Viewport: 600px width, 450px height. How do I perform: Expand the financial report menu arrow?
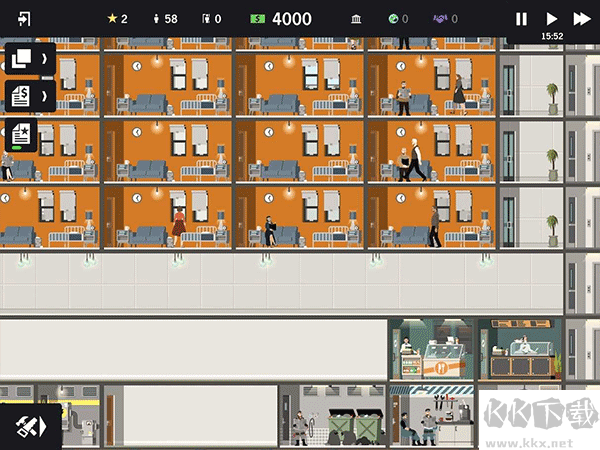44,96
